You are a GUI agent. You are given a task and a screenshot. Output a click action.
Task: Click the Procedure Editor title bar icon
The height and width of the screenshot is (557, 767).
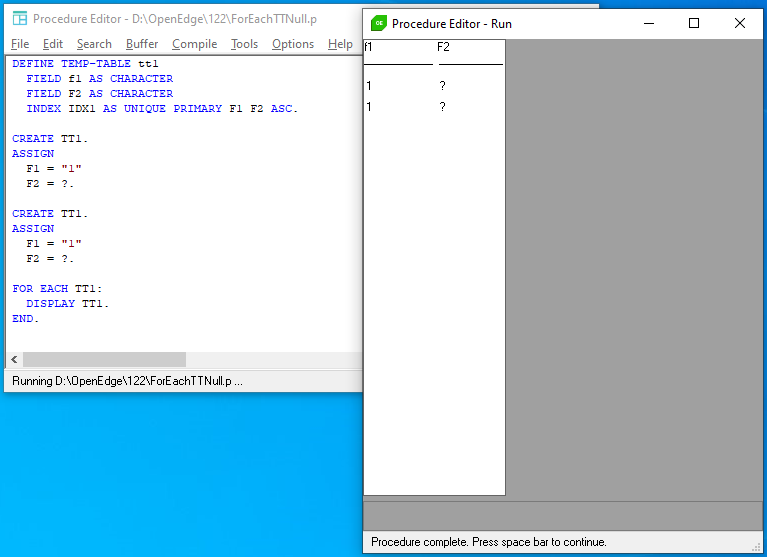[x=20, y=19]
